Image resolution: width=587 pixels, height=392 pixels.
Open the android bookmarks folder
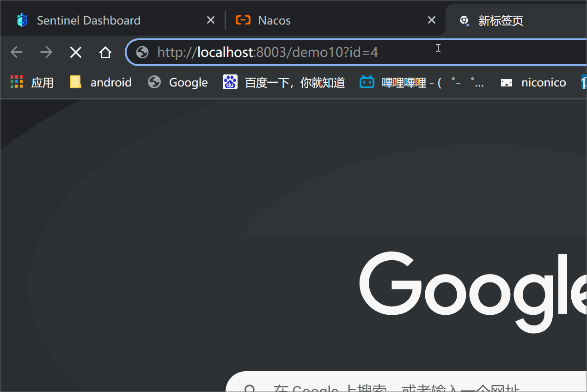pyautogui.click(x=101, y=82)
